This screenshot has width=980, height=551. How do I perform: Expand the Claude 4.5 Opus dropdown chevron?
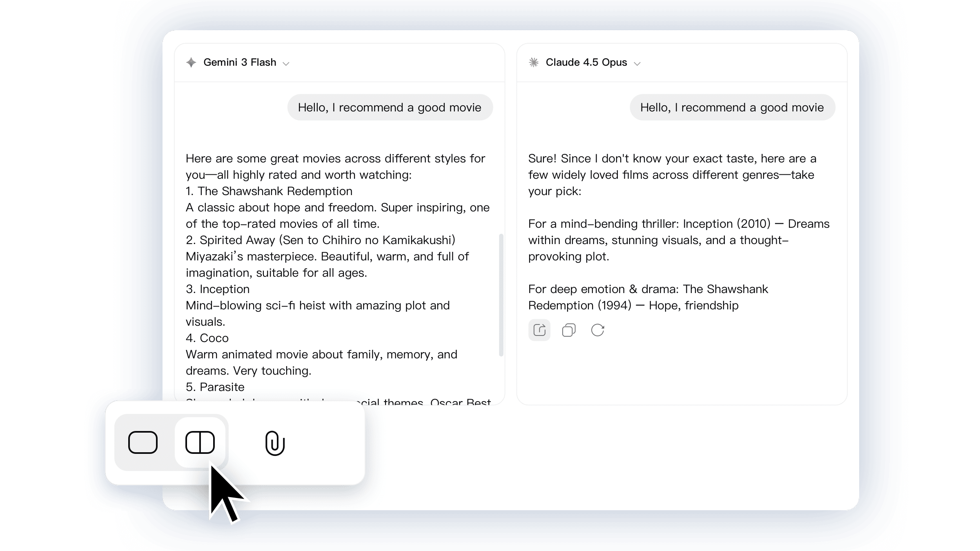point(637,64)
